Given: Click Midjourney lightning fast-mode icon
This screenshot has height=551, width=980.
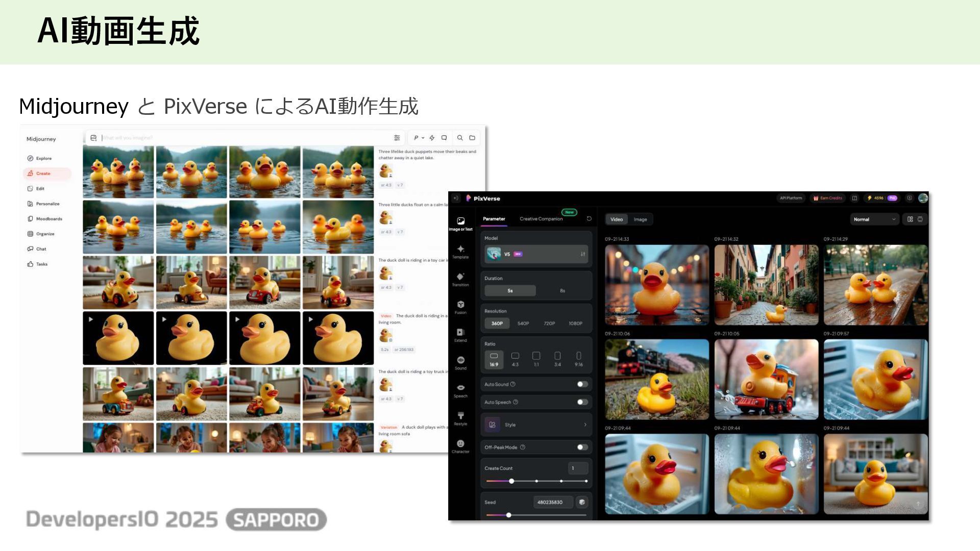Looking at the screenshot, I should tap(432, 138).
